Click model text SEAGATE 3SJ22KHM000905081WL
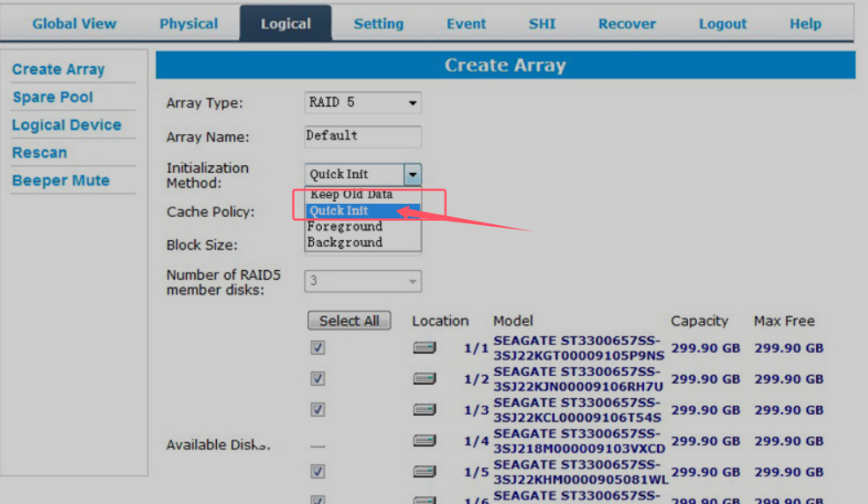Screen dimensions: 868x504 click(x=580, y=472)
